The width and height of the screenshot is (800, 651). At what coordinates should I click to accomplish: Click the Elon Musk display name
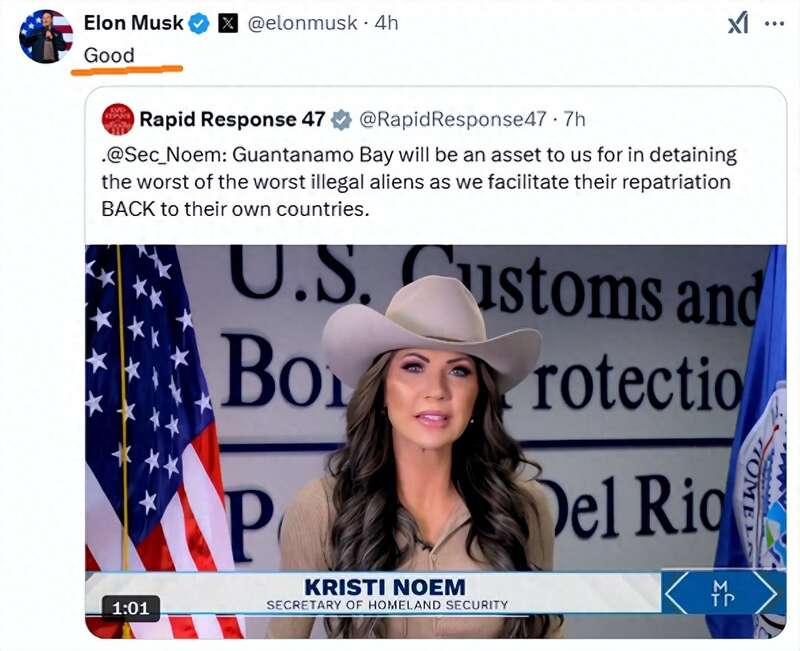click(133, 23)
